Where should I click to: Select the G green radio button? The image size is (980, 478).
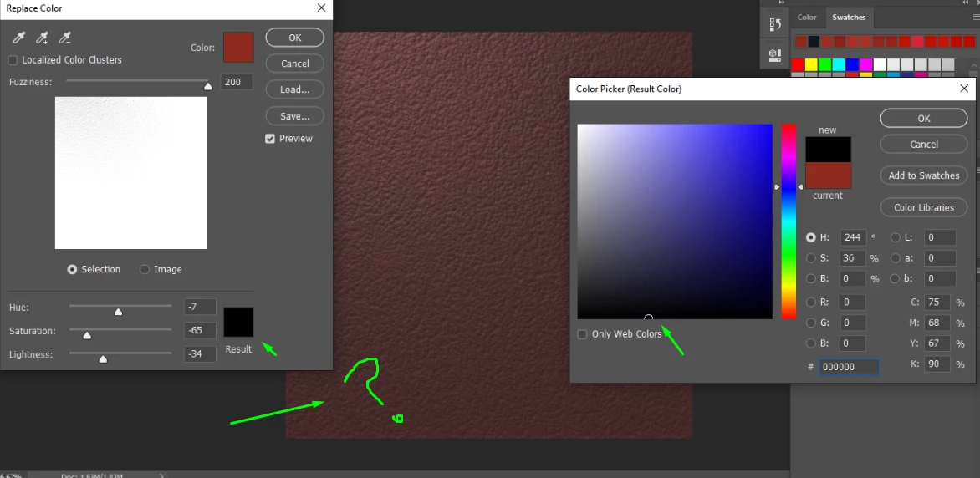click(811, 323)
